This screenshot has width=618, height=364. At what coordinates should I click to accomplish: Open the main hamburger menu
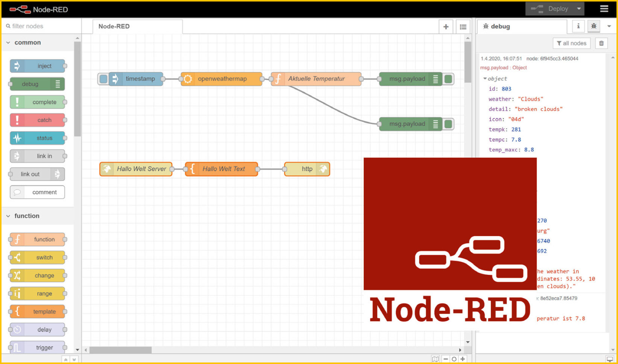pyautogui.click(x=604, y=8)
